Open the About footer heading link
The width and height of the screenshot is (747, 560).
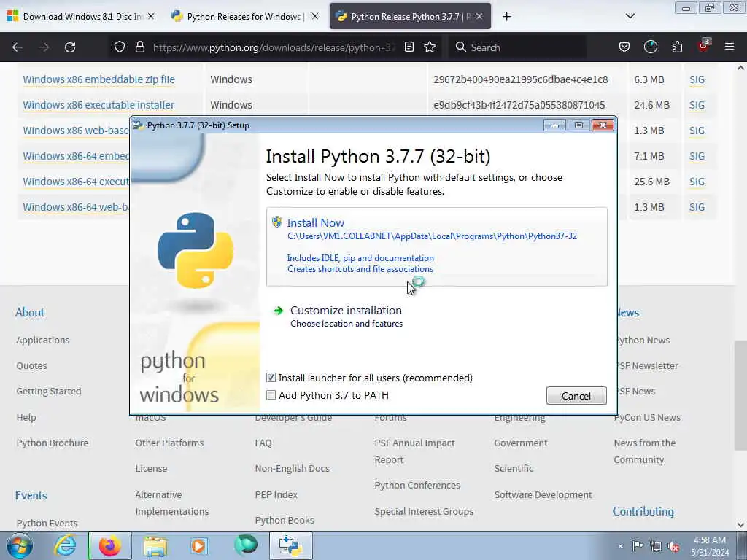click(29, 312)
